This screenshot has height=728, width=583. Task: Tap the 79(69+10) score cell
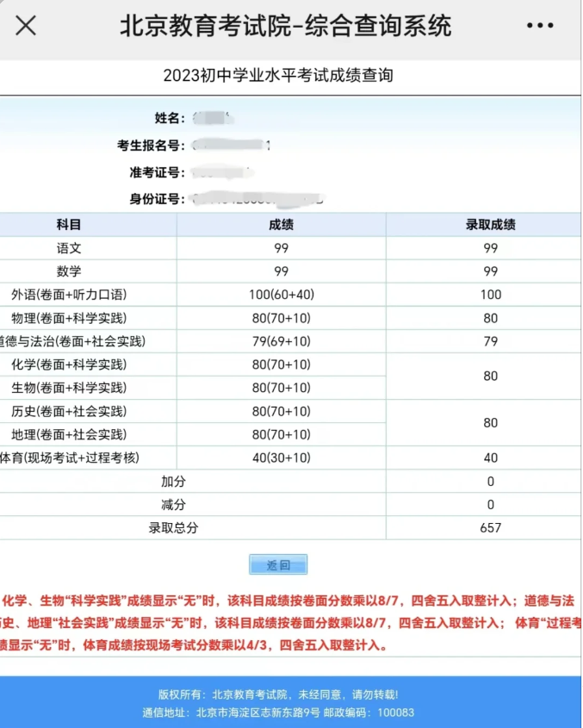281,341
